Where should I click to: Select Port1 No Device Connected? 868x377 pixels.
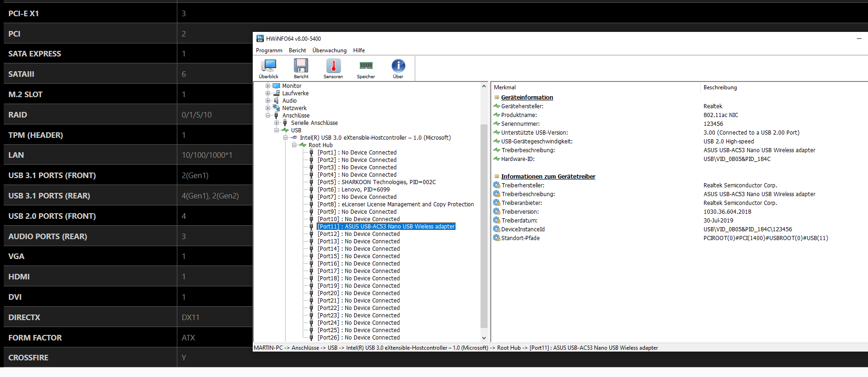[x=357, y=153]
